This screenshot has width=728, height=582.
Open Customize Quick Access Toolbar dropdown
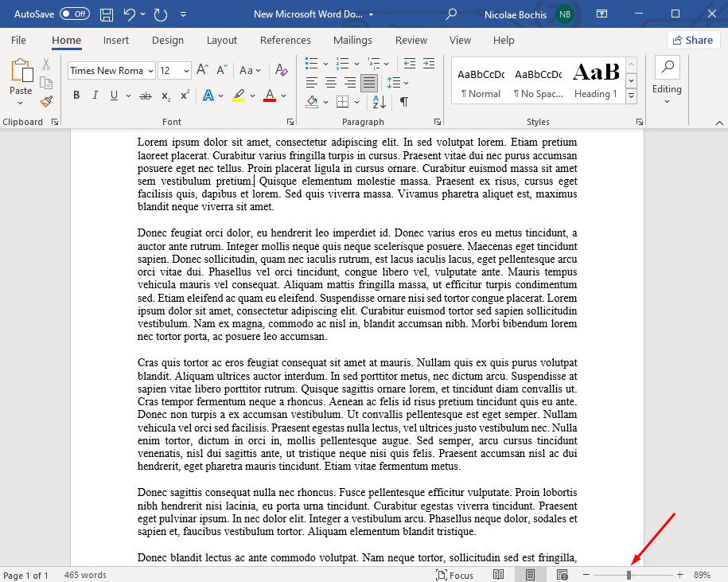pos(184,14)
